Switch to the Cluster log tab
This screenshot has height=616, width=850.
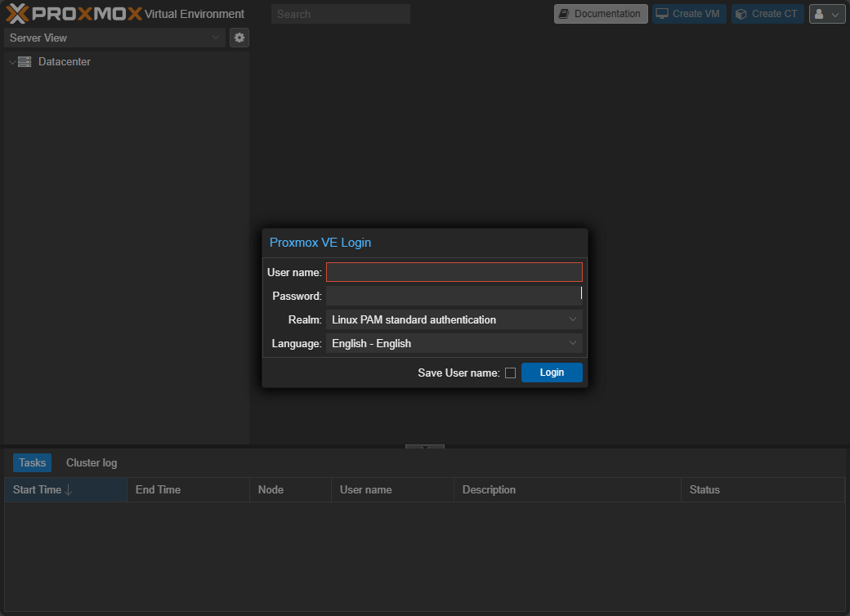coord(92,462)
